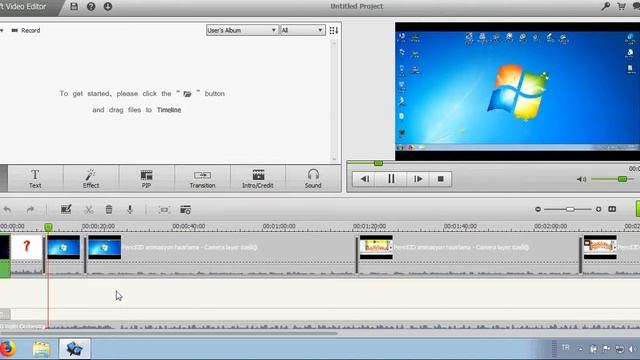Screen dimensions: 640x360
Task: Click the next frame playback button
Action: tap(418, 179)
